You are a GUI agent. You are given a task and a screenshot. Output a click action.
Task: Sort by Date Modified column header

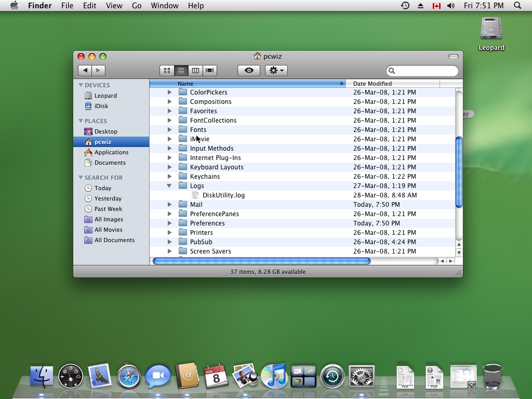[x=393, y=84]
